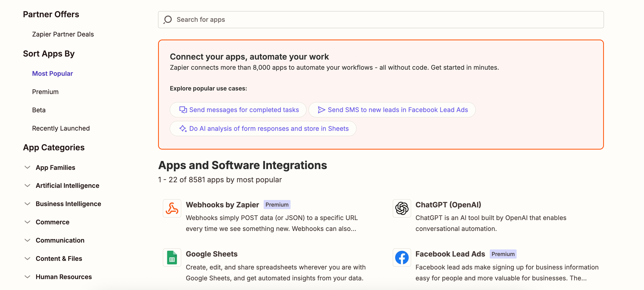Click the App Categories heading
Screen dimensions: 644x290
coord(54,148)
